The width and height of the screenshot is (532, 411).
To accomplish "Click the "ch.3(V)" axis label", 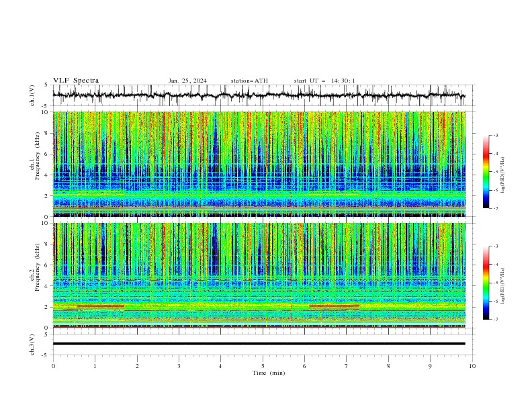I will [32, 345].
